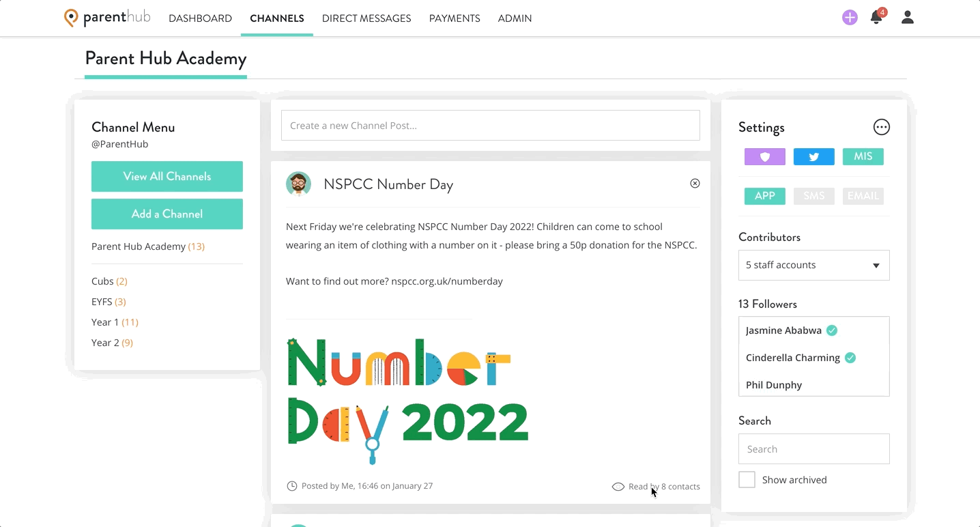The width and height of the screenshot is (980, 527).
Task: Open the notifications bell icon
Action: (x=876, y=18)
